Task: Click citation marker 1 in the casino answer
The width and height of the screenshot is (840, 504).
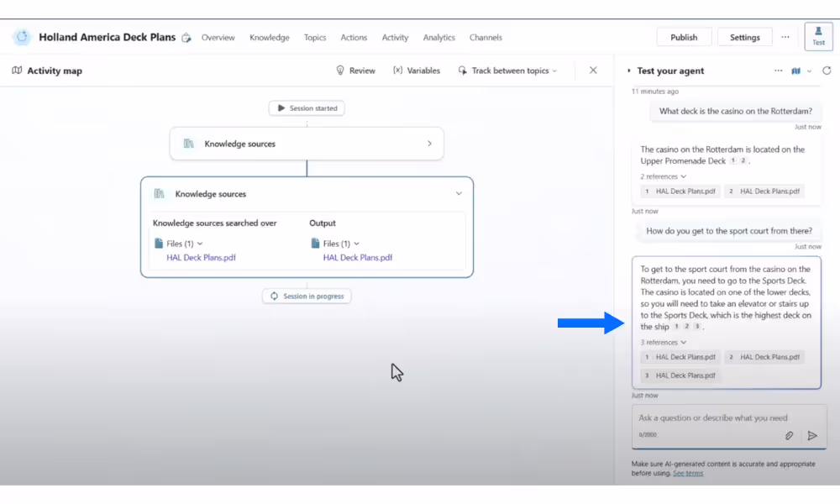Action: tap(732, 160)
